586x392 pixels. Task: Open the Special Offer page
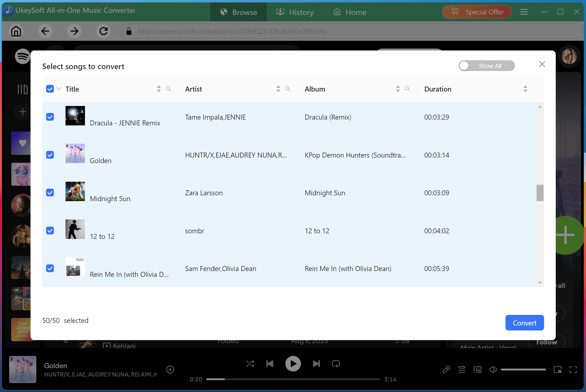476,12
